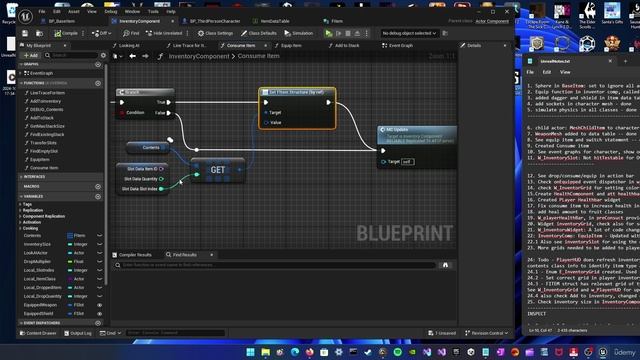The width and height of the screenshot is (640, 360).
Task: Navigate back in graph history
Action: tap(132, 56)
